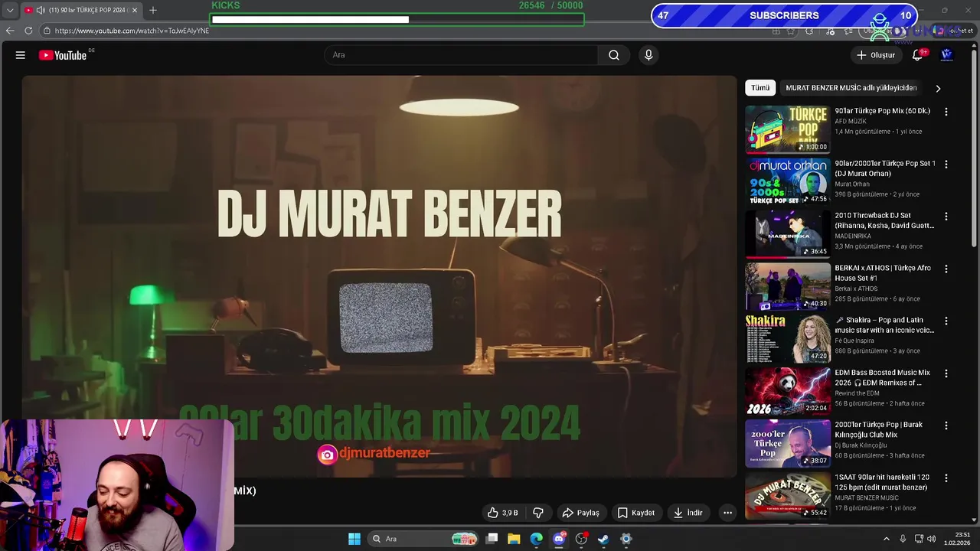Screen dimensions: 980x551
Task: Go back with browser back arrow
Action: pyautogui.click(x=10, y=31)
